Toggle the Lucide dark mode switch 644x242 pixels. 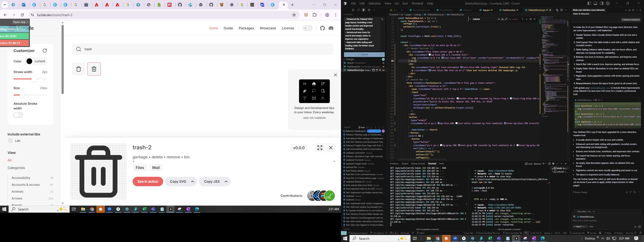(308, 28)
